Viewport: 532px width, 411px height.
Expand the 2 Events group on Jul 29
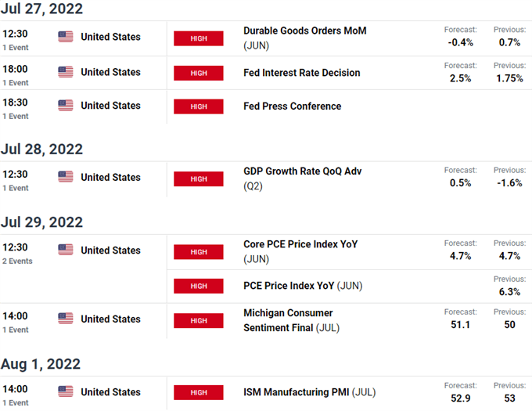[x=17, y=261]
